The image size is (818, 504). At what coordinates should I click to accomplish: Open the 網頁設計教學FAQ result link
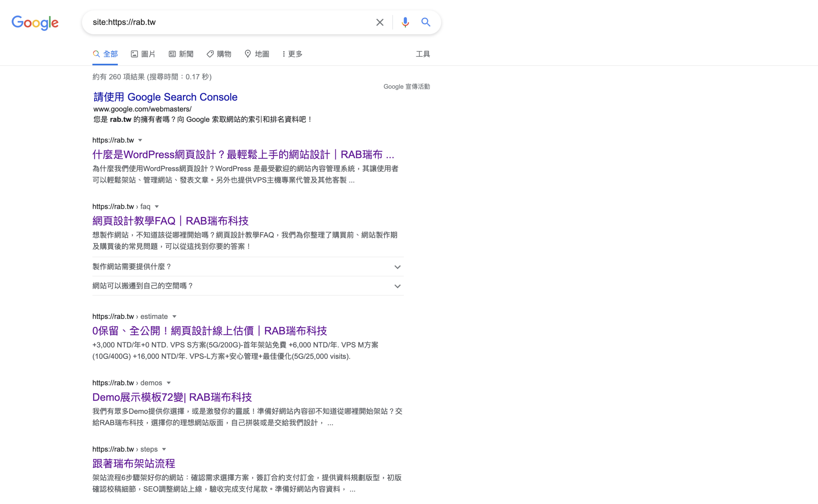[171, 221]
